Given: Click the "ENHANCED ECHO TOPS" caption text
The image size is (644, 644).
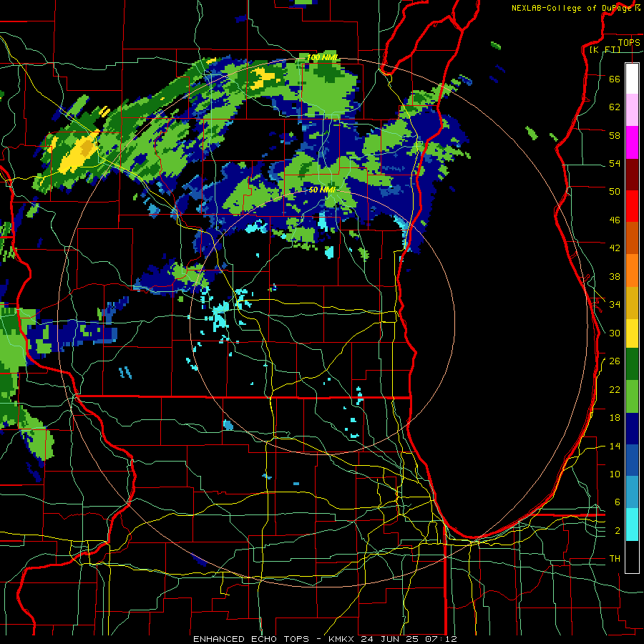Looking at the screenshot, I should 251,639.
